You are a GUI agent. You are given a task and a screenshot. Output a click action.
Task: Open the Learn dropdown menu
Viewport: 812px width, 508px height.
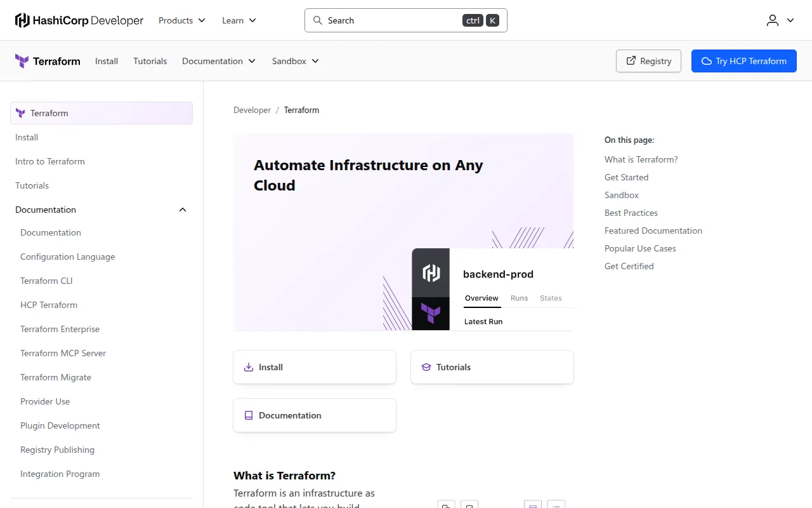point(239,20)
